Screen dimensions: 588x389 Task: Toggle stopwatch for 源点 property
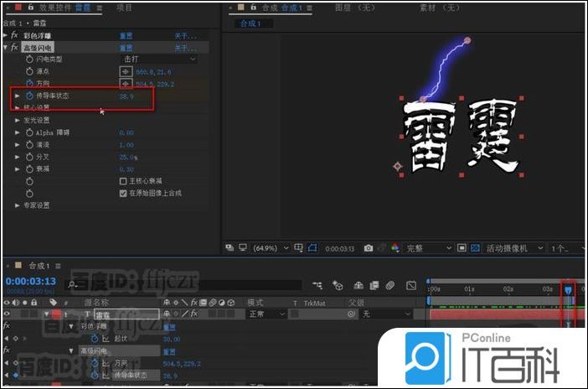point(29,71)
